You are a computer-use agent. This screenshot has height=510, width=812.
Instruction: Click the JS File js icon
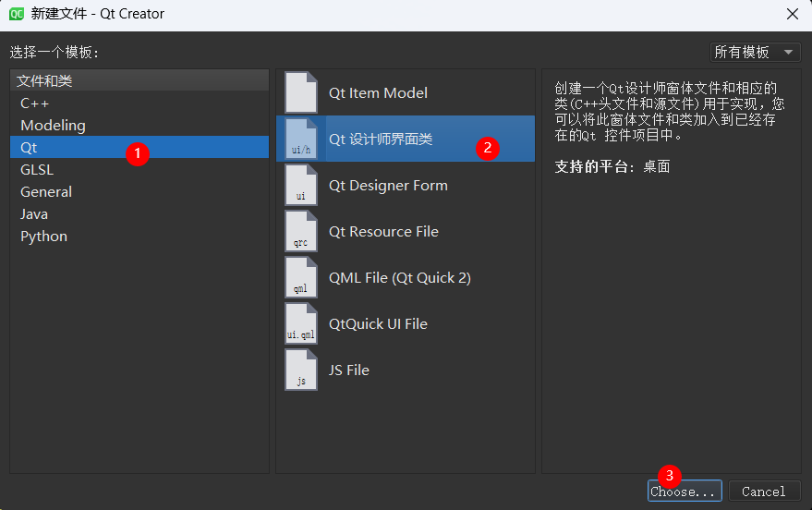301,370
